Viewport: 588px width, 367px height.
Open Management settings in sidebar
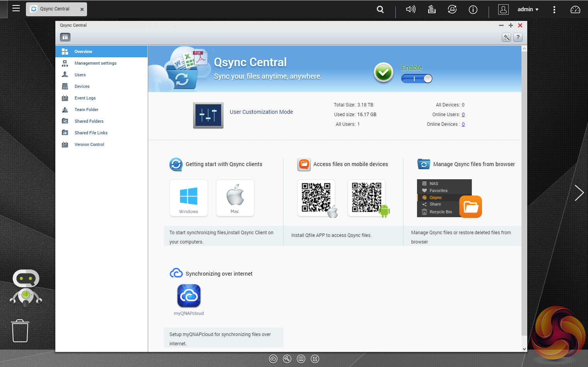(101, 63)
